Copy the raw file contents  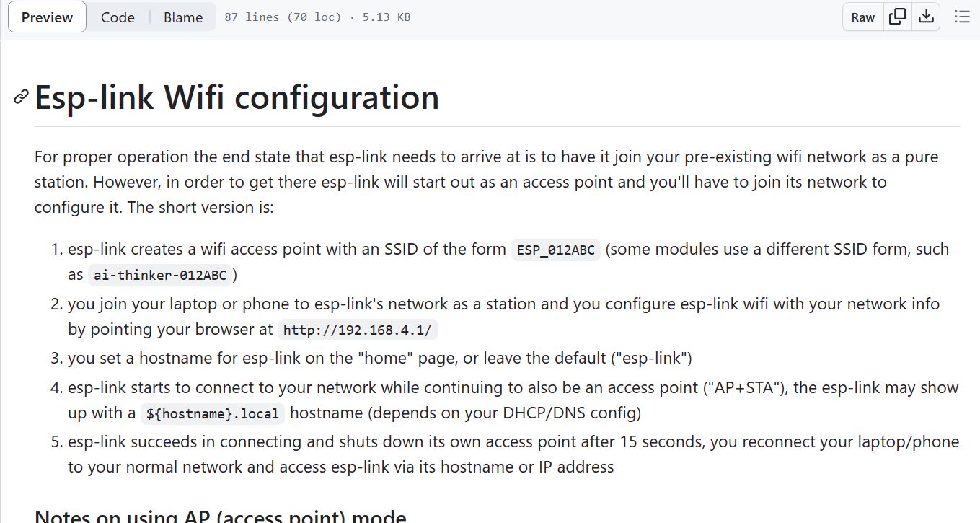coord(897,17)
